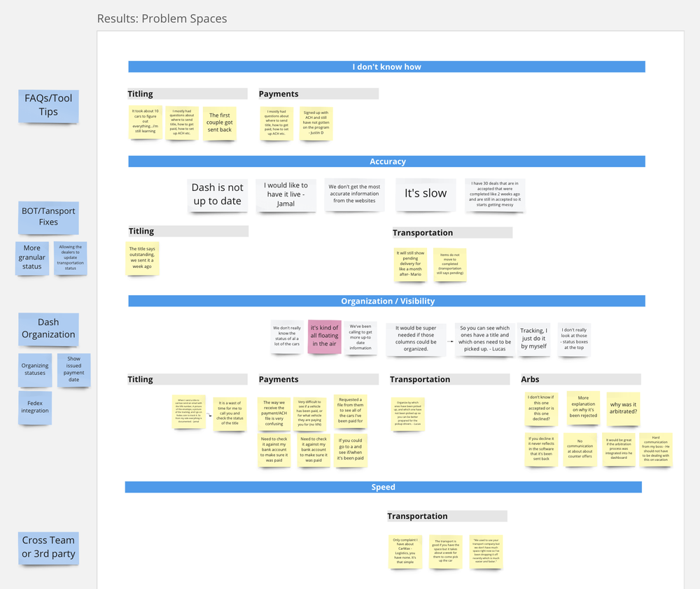
Task: Select the 'Speed' blue banner
Action: pyautogui.click(x=383, y=487)
